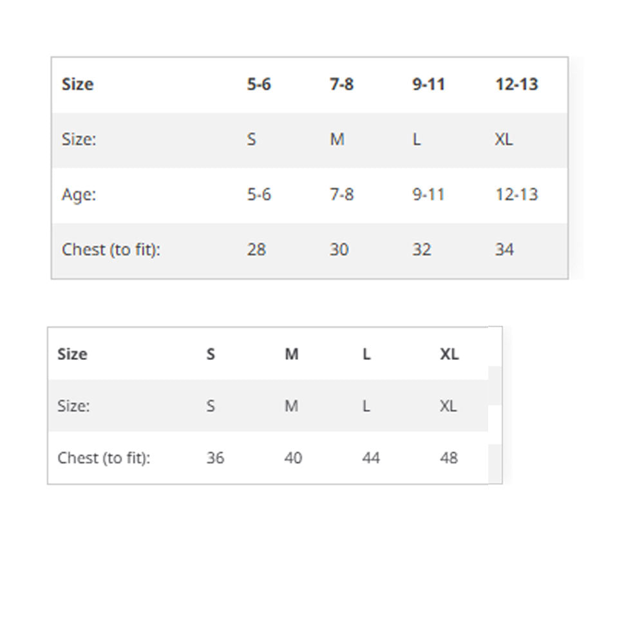Select bold 5-6 column header
The image size is (644, 644).
point(259,84)
